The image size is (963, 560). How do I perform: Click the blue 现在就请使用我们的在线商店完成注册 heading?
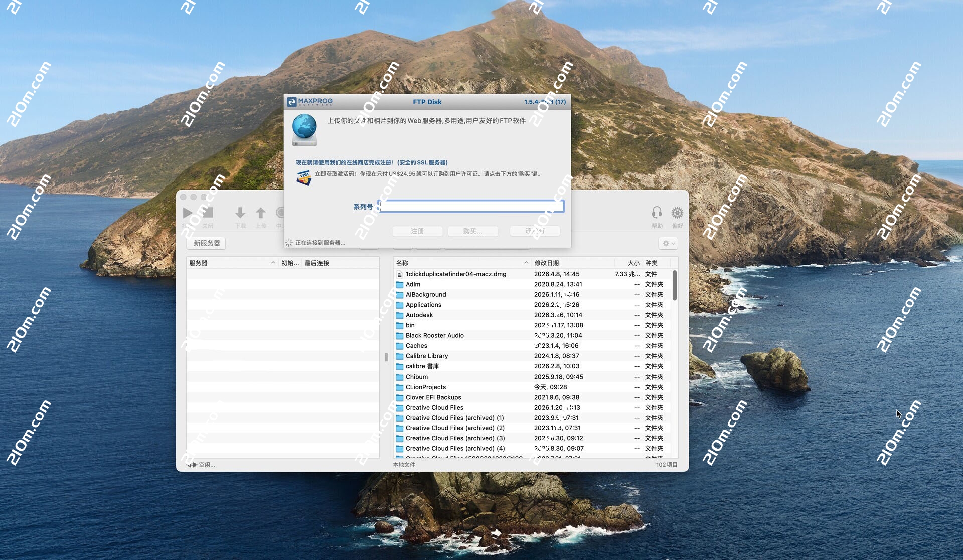[x=372, y=162]
